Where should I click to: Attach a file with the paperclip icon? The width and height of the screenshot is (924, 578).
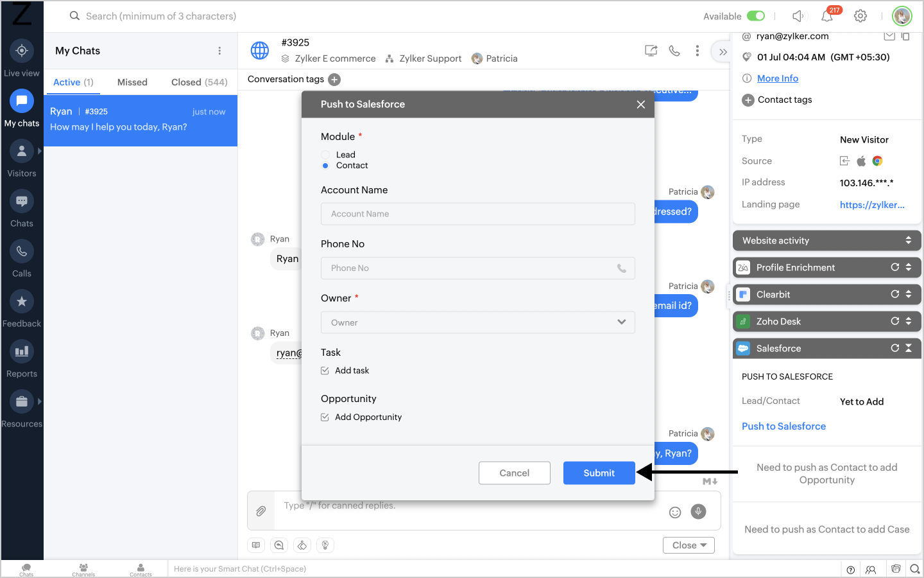coord(261,511)
